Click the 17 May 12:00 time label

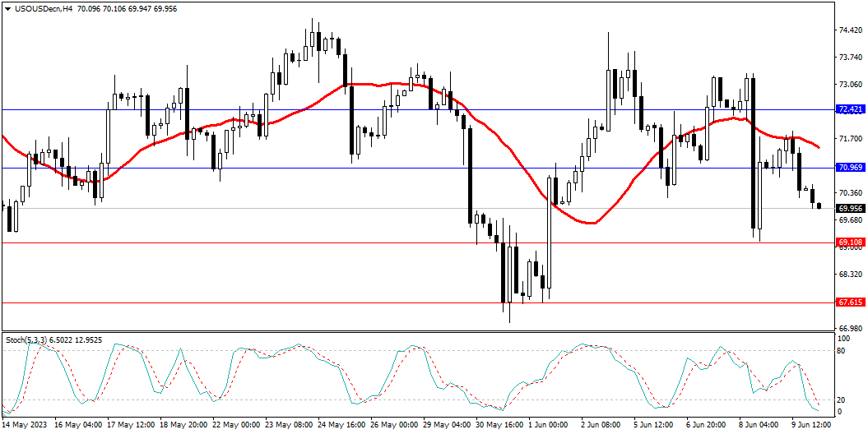[x=130, y=425]
